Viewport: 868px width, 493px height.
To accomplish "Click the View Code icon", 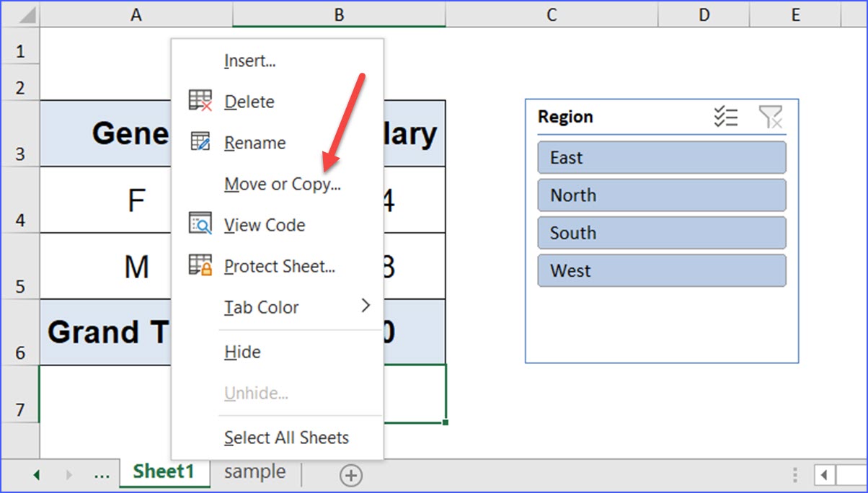I will coord(200,224).
